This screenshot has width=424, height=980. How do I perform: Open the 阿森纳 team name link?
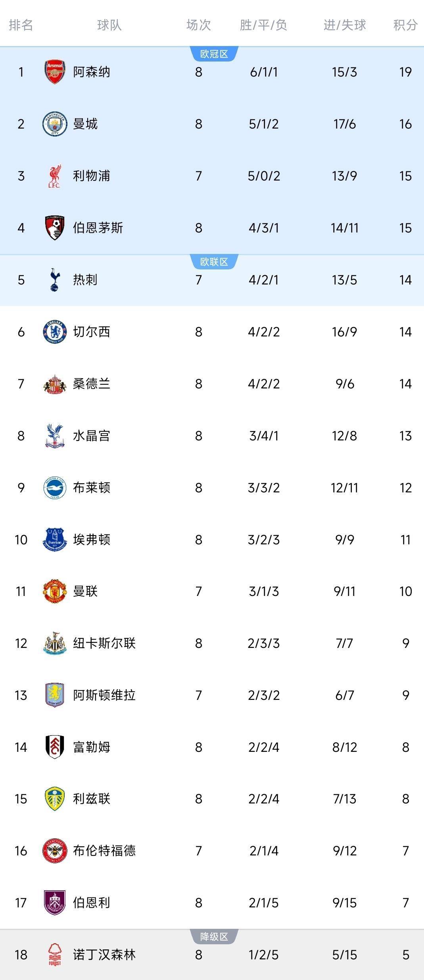click(92, 72)
